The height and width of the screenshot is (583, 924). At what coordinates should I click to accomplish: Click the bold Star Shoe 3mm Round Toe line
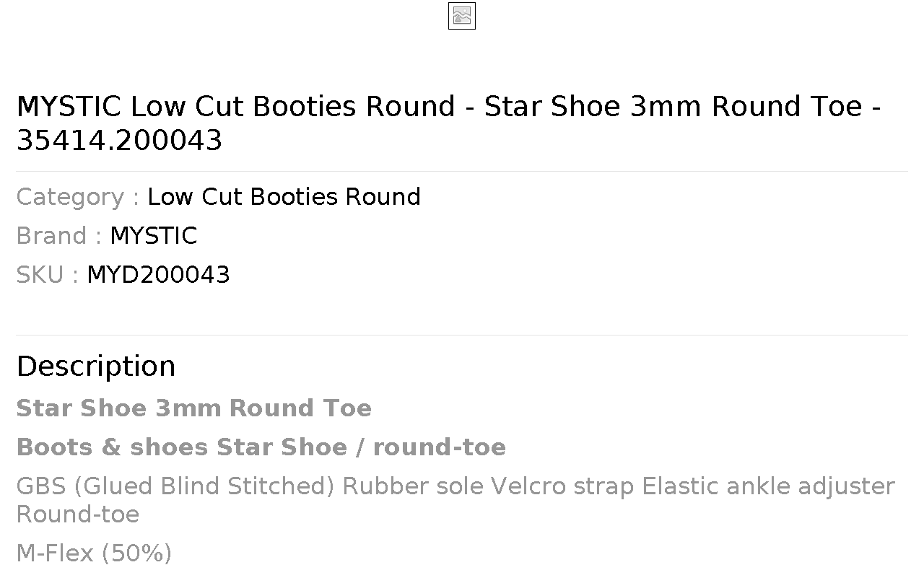coord(193,408)
